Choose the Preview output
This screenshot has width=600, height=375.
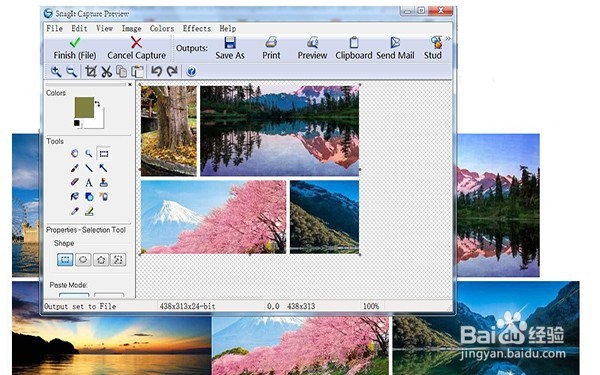coord(312,48)
